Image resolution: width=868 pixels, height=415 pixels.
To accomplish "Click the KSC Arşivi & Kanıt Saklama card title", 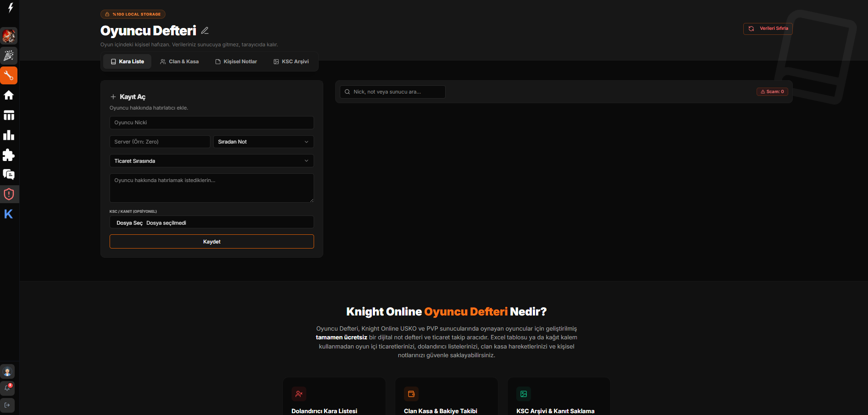I will tap(555, 411).
